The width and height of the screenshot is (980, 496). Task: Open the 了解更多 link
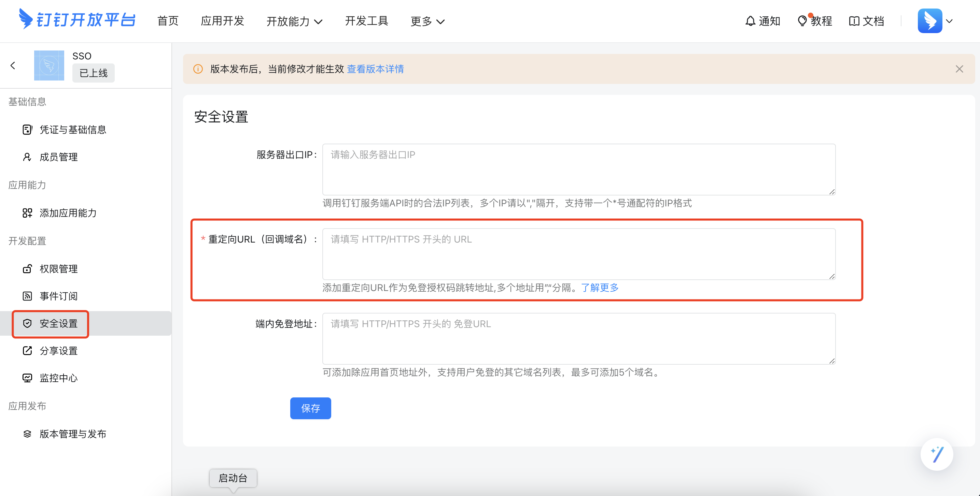[600, 288]
